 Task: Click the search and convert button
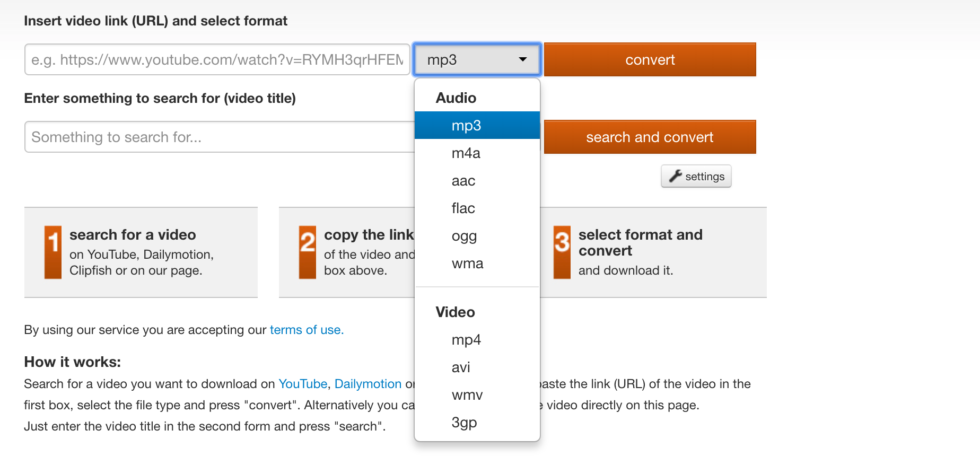point(650,137)
